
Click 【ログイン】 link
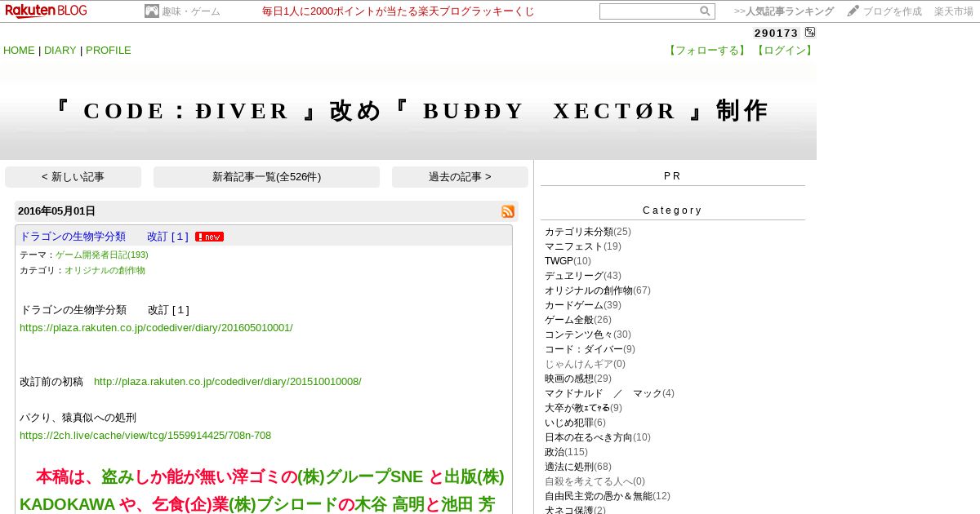[784, 51]
